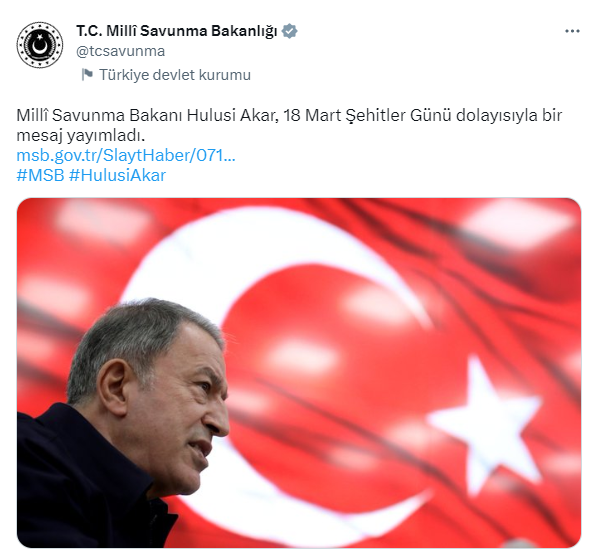Image resolution: width=594 pixels, height=556 pixels.
Task: Click the words 18 Mart Şehitler Günü
Action: (x=367, y=116)
